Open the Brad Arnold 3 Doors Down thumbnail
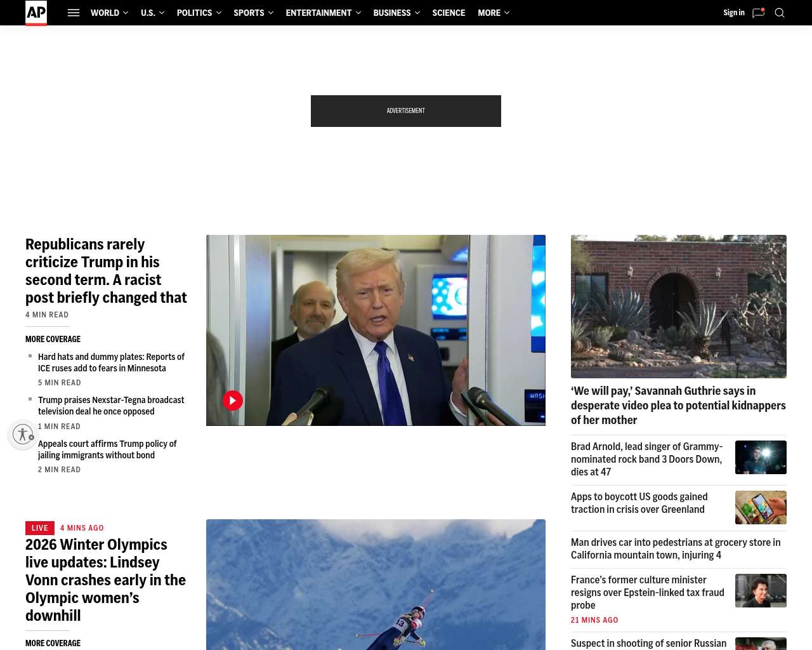Viewport: 812px width, 650px height. 761,457
